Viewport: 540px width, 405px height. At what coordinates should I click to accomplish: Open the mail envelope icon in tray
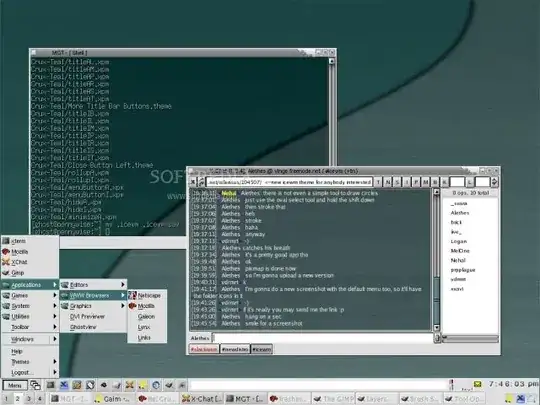pyautogui.click(x=477, y=384)
